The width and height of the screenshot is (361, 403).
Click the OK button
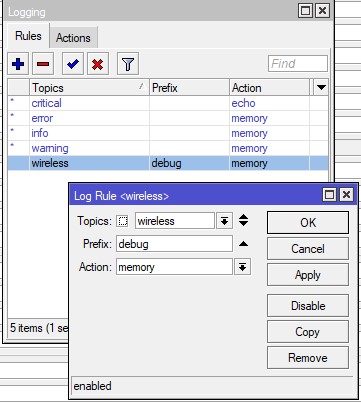click(x=308, y=222)
